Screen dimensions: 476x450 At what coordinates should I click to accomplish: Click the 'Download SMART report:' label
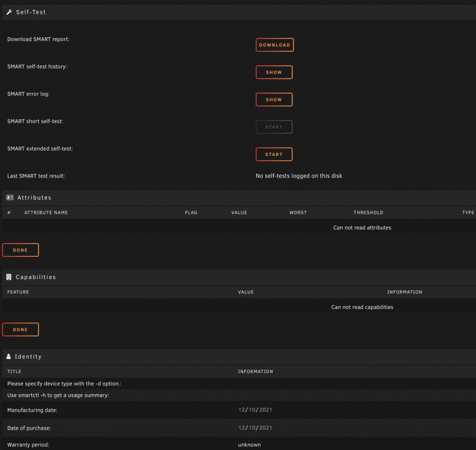[38, 39]
